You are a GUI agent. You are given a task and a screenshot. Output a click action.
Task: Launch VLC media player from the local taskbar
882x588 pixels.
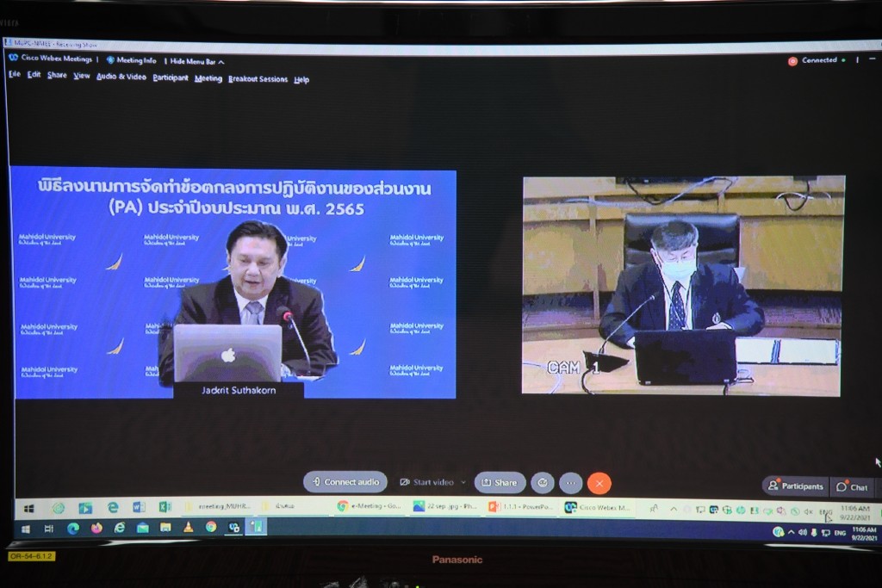coord(189,527)
